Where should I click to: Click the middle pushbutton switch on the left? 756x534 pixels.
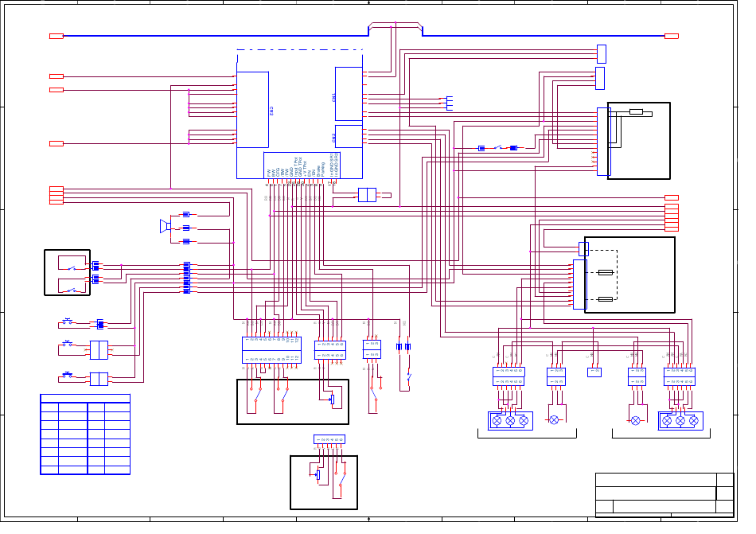click(x=67, y=344)
